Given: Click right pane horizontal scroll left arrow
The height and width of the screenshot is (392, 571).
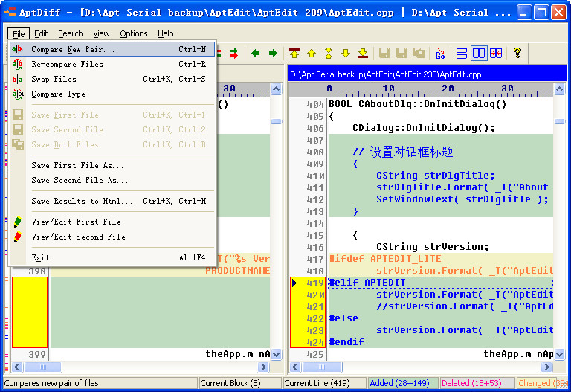Looking at the screenshot, I should click(x=295, y=367).
